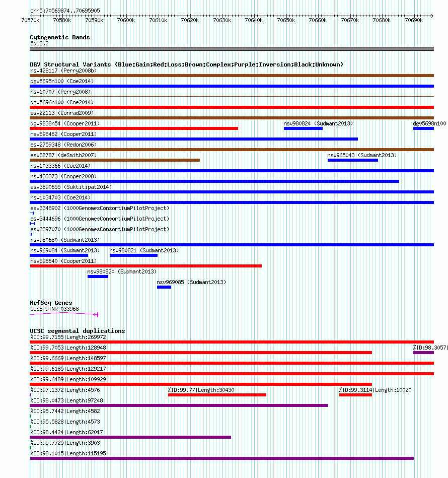Viewport: 448px width, 478px height.
Task: Click the esv22113 (Conrad2009) label
Action: (62, 113)
